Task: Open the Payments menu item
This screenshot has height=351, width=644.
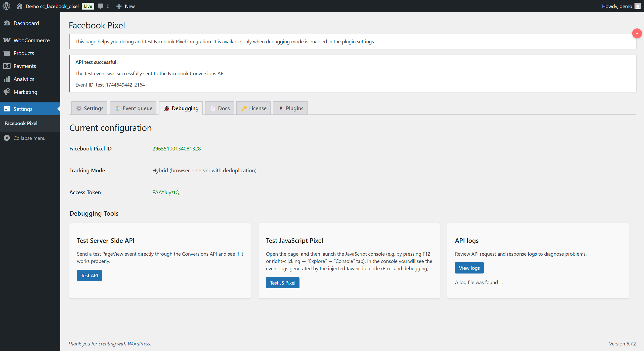Action: click(25, 66)
